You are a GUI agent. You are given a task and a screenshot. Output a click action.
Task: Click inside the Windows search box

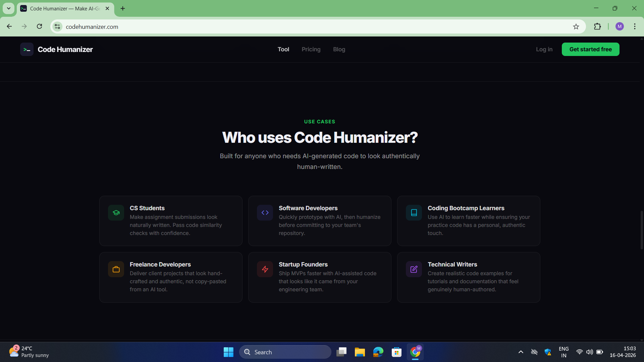285,352
